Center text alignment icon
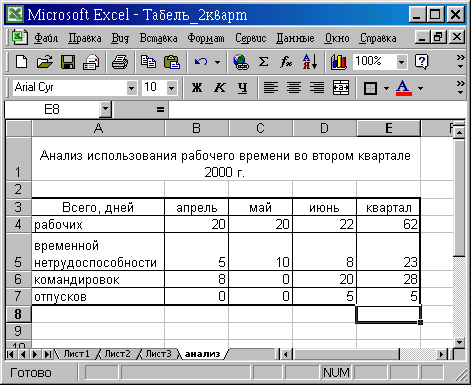471x385 pixels. [x=294, y=88]
